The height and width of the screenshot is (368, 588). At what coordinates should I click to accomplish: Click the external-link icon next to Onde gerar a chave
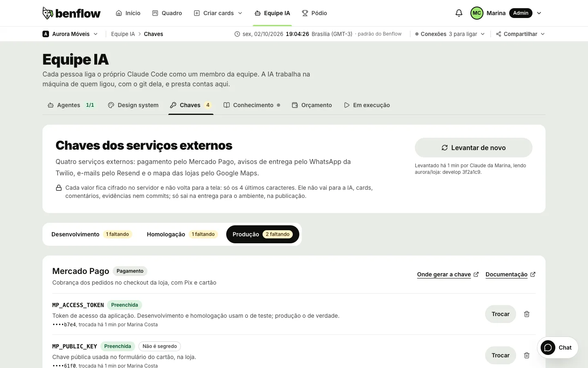(476, 274)
